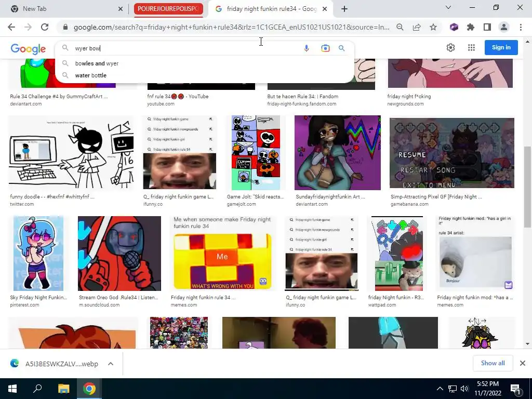Reload the current page
532x399 pixels.
coord(45,27)
